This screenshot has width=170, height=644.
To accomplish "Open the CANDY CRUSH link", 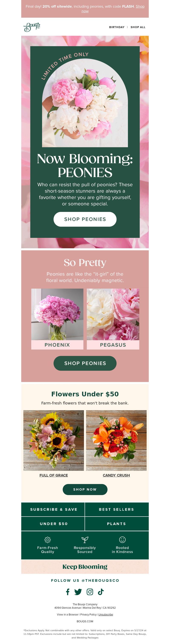I will coord(116,475).
